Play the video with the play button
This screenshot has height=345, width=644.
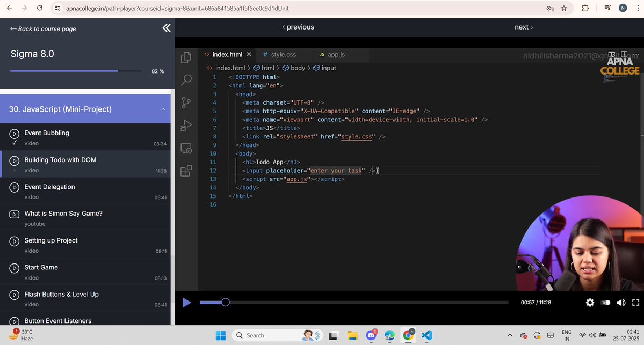(186, 302)
